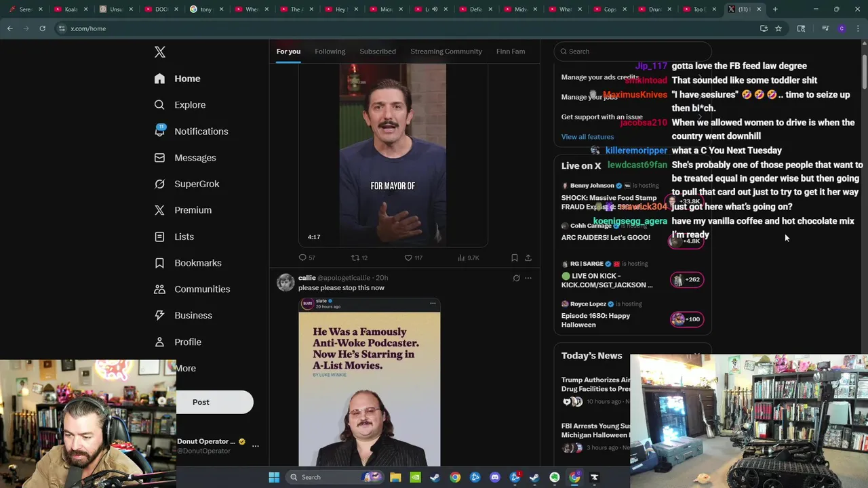868x488 pixels.
Task: Open File Explorer from the taskbar
Action: click(x=395, y=477)
